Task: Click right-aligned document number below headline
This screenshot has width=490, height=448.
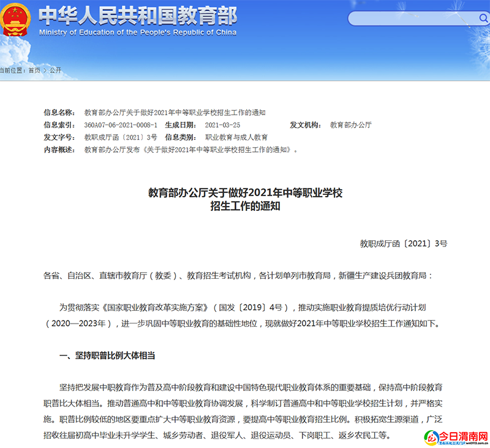Action: tap(404, 243)
